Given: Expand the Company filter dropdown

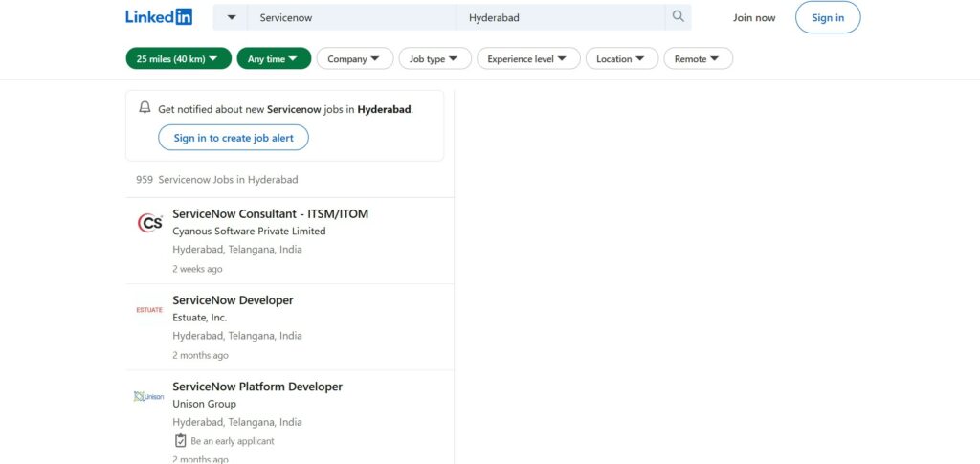Looking at the screenshot, I should pos(354,58).
